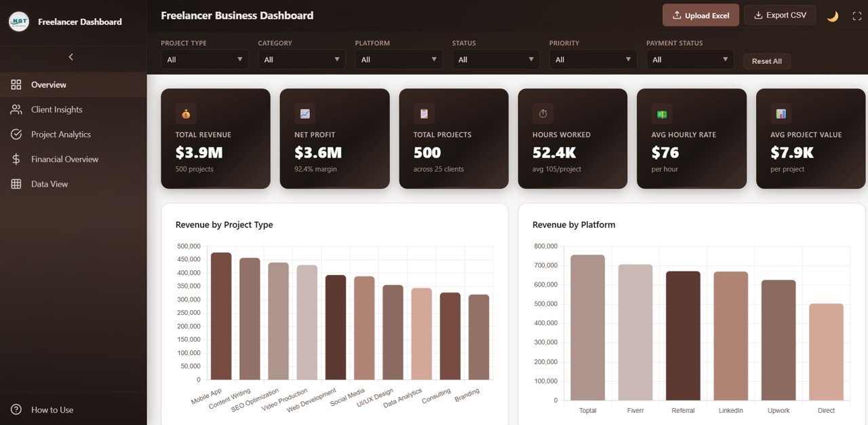Toggle dark mode with the moon icon
This screenshot has height=425, width=868.
click(x=833, y=15)
